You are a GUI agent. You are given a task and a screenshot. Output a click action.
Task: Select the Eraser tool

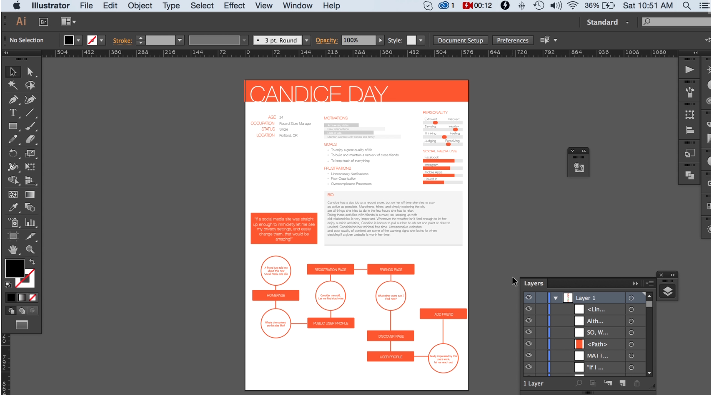[30, 140]
